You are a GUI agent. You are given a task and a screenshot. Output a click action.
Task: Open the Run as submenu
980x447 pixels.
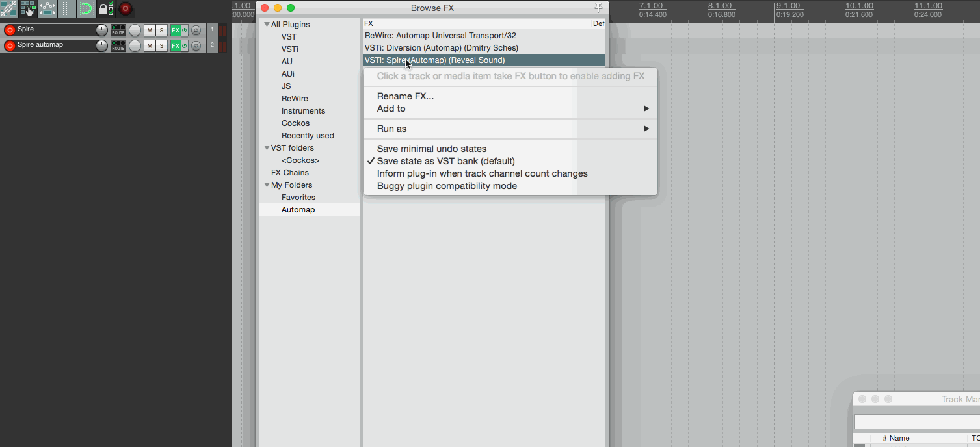click(510, 129)
